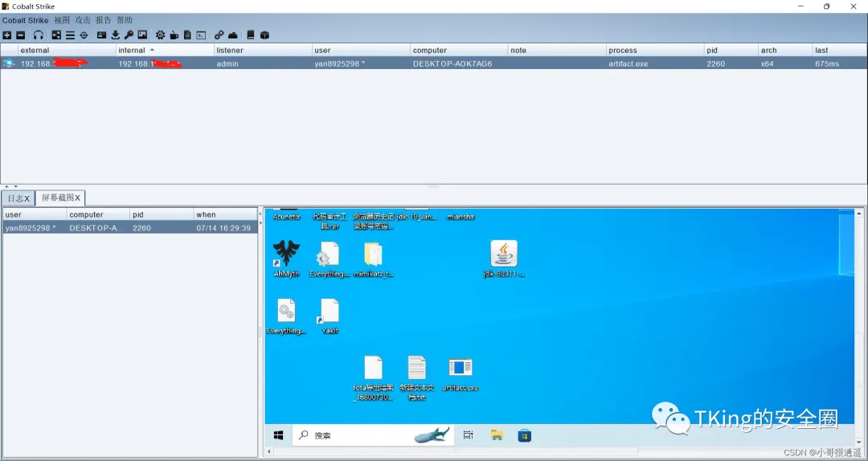Open the 帮助 menu
Screen dimensions: 868x461
coord(125,20)
